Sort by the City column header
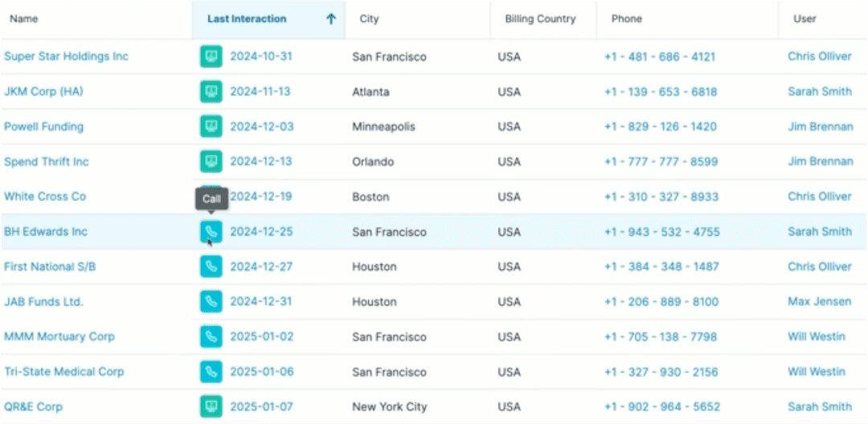This screenshot has height=424, width=868. click(370, 19)
